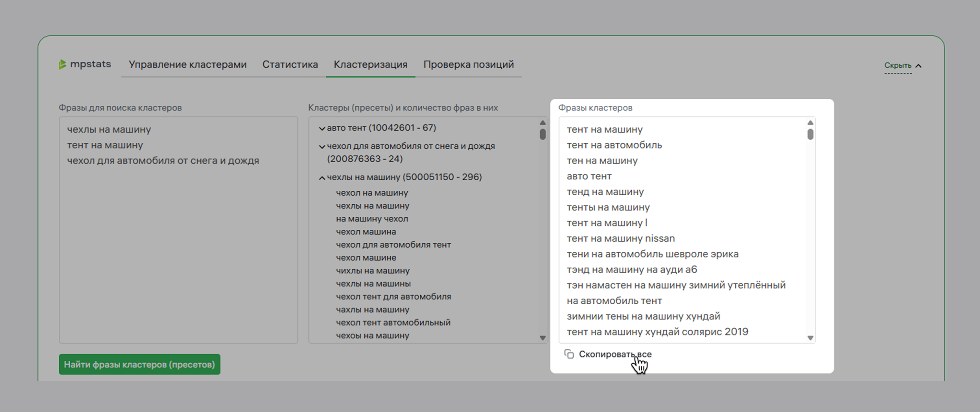
Task: Click the chevron next to Скрыть
Action: coord(918,66)
